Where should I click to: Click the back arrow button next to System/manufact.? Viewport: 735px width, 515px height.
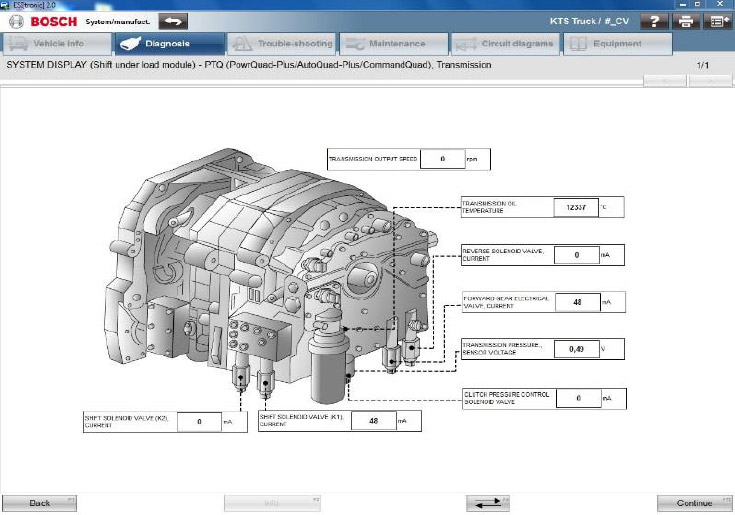pyautogui.click(x=173, y=22)
